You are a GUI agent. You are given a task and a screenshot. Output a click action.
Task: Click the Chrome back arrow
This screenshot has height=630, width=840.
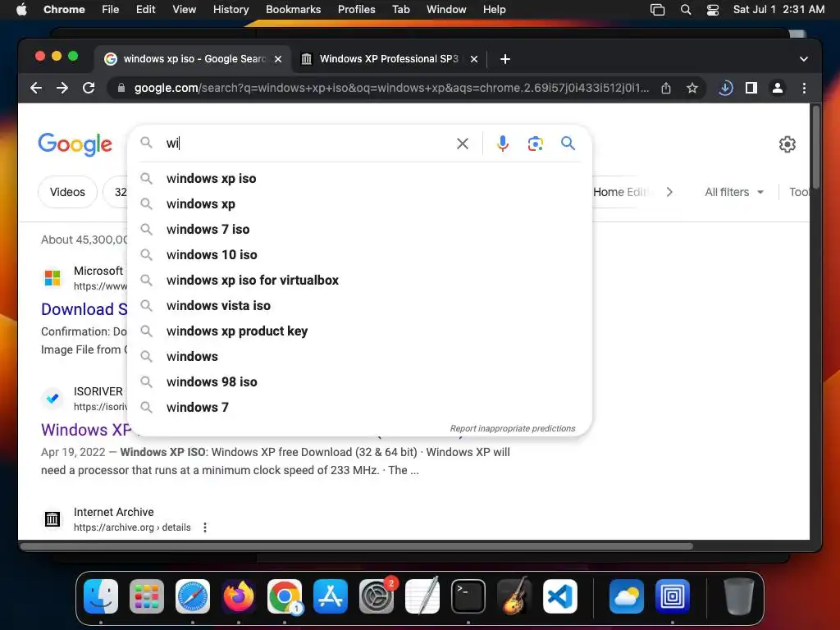point(36,88)
